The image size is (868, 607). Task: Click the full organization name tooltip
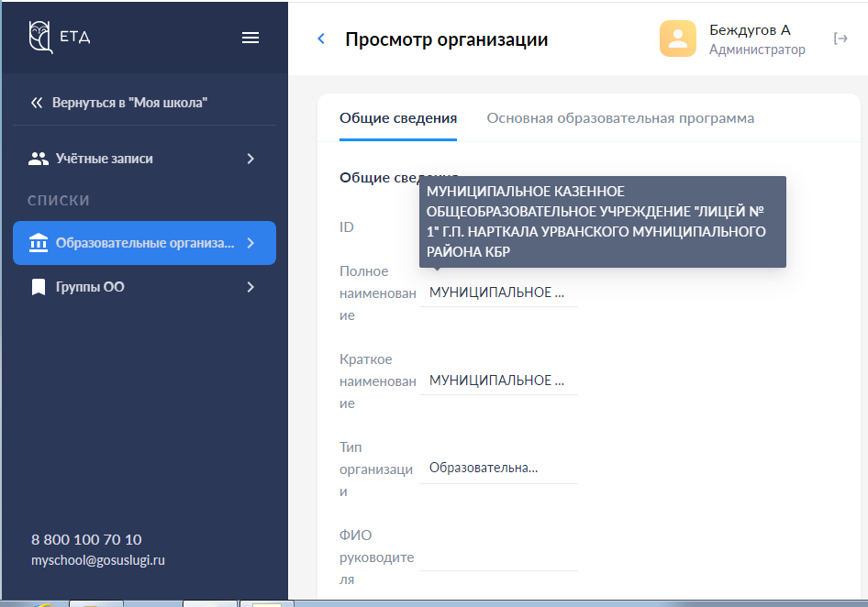tap(602, 222)
